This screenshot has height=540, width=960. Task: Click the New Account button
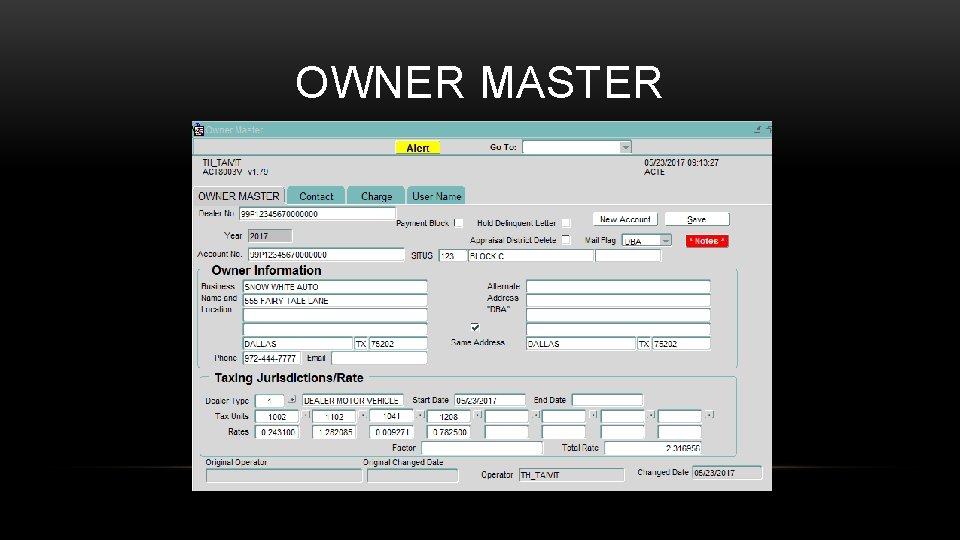[625, 219]
